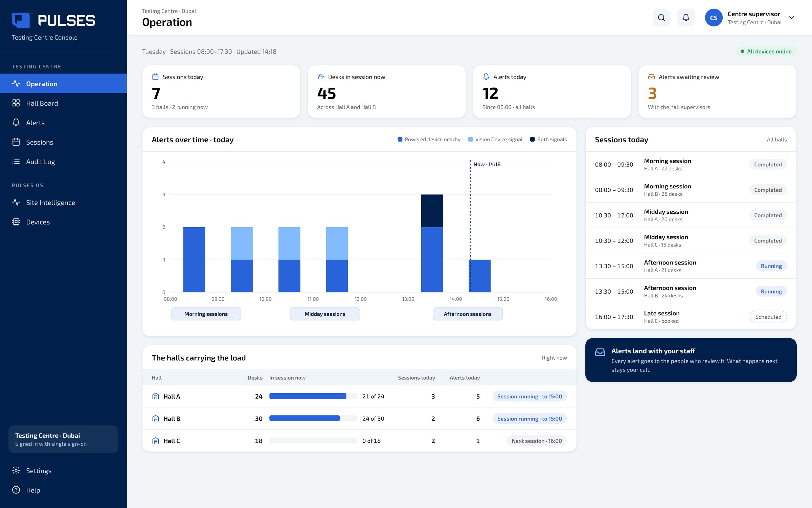Click the Now 14:18 timeline marker

(487, 164)
